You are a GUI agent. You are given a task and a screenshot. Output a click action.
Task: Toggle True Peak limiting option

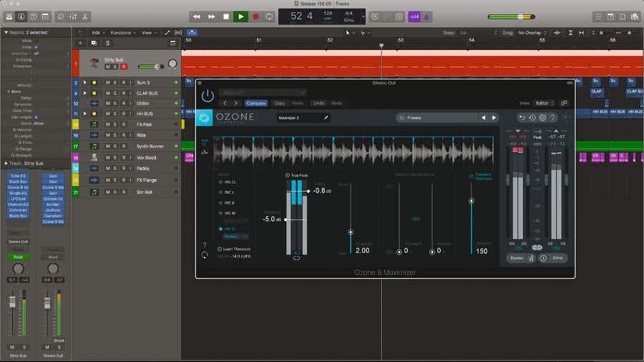[x=296, y=175]
